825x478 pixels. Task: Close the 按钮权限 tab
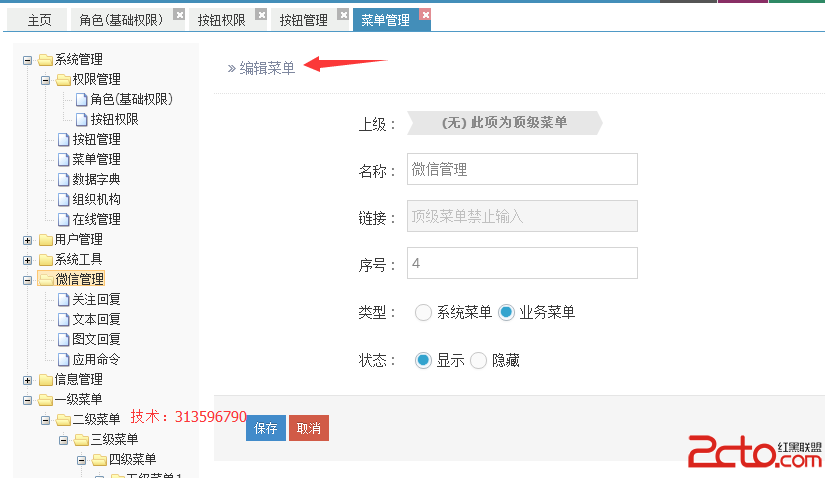(261, 14)
